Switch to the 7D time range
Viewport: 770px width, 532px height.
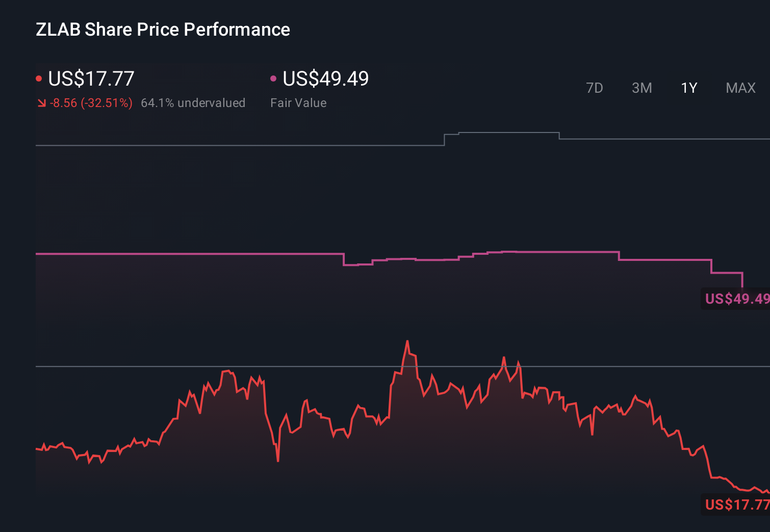click(595, 88)
